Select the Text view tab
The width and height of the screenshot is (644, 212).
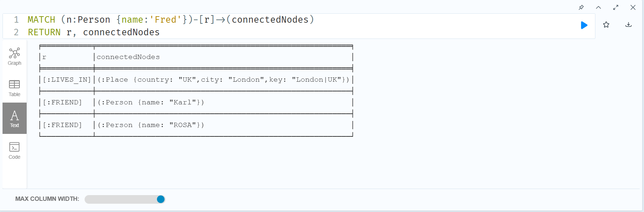(14, 118)
